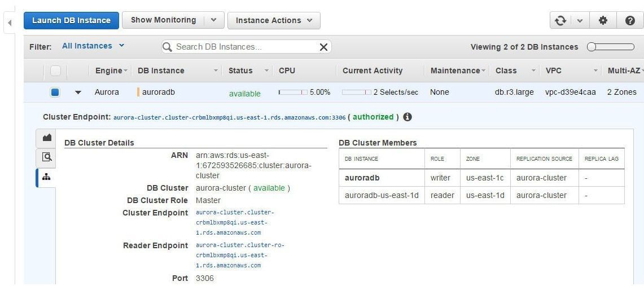Click the Multi-AZ column header
Screen dimensions: 644x286
(x=624, y=71)
